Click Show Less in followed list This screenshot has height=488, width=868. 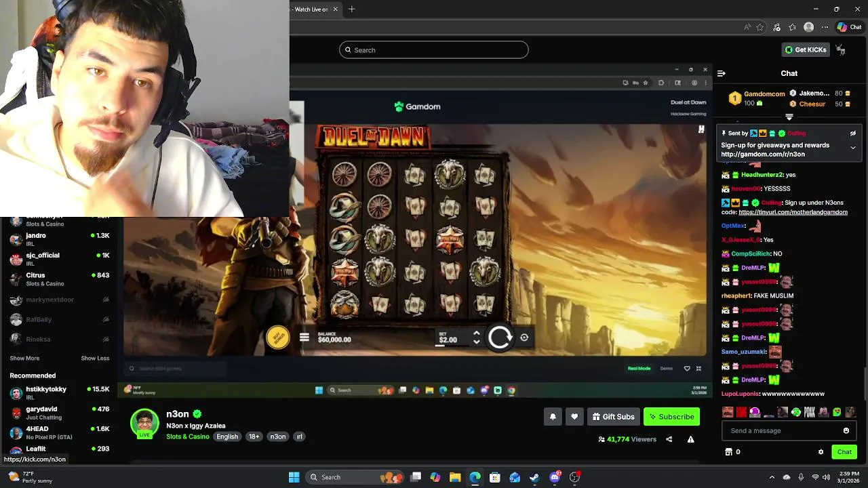pos(95,358)
